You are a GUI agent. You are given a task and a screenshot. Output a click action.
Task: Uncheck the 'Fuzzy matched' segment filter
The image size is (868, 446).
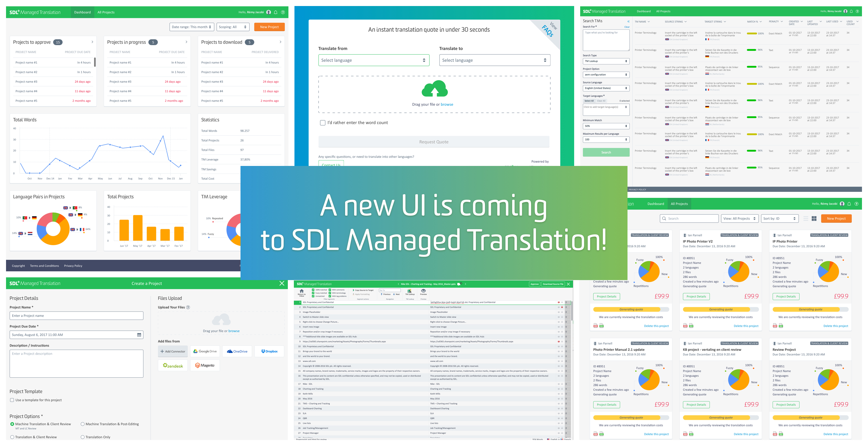point(313,293)
